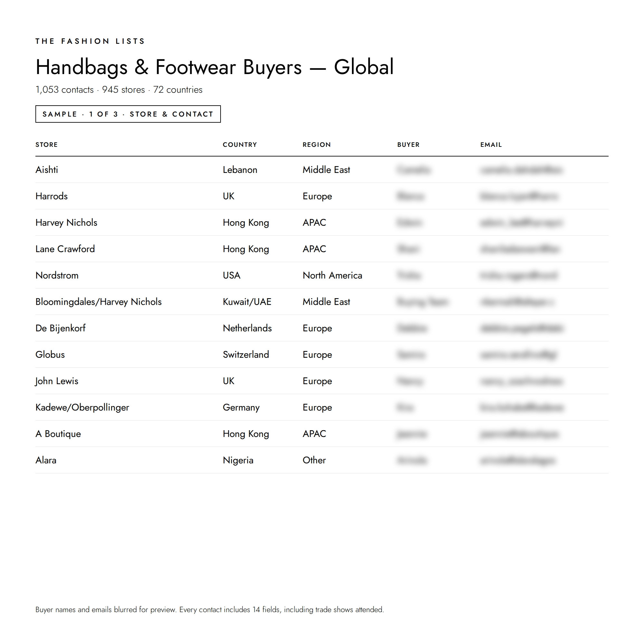Image resolution: width=644 pixels, height=644 pixels.
Task: Click the Other region cell
Action: (x=314, y=460)
